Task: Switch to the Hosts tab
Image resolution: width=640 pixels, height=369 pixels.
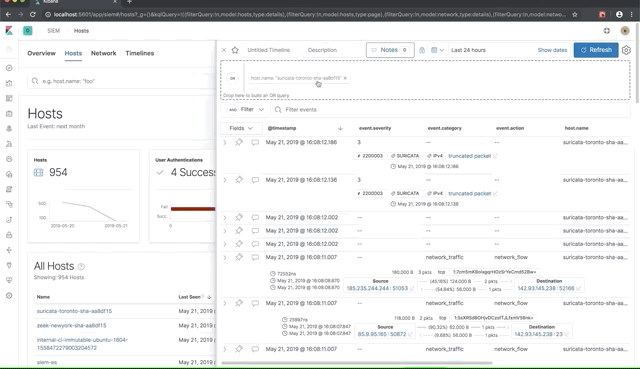Action: 73,53
